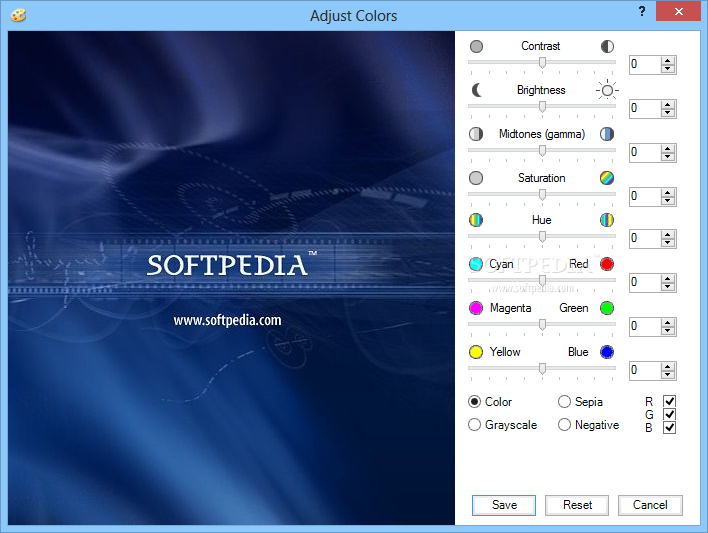Click the Red color circle

pos(607,264)
